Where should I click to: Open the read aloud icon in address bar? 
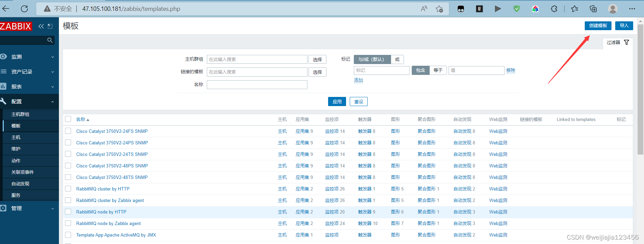click(x=424, y=8)
